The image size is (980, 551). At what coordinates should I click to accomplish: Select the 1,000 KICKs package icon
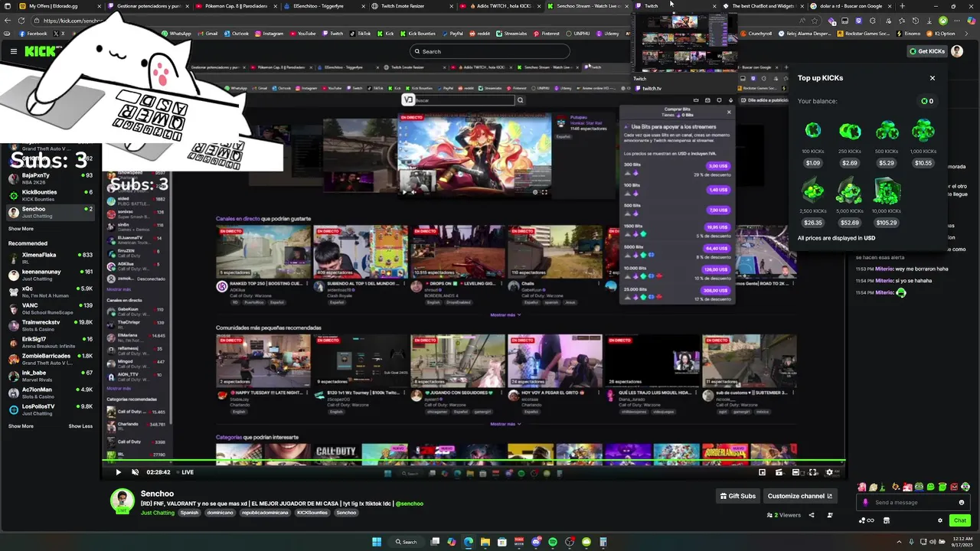click(x=923, y=131)
